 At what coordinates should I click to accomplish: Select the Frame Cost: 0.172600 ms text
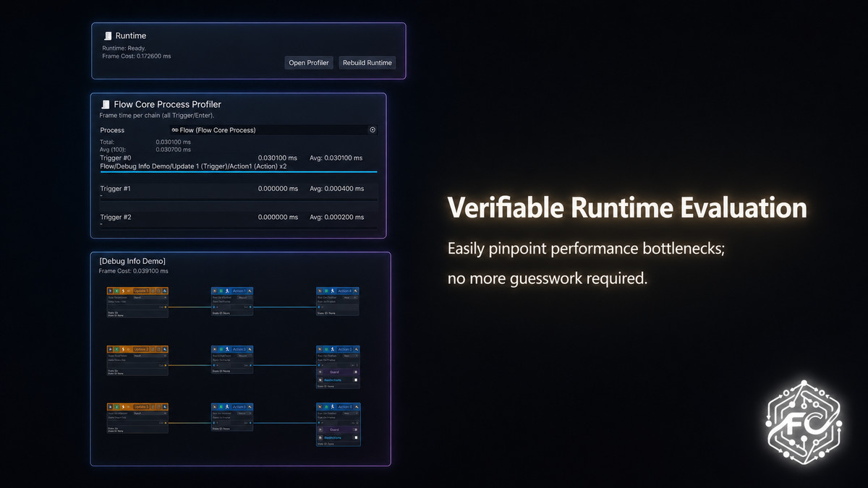click(137, 56)
